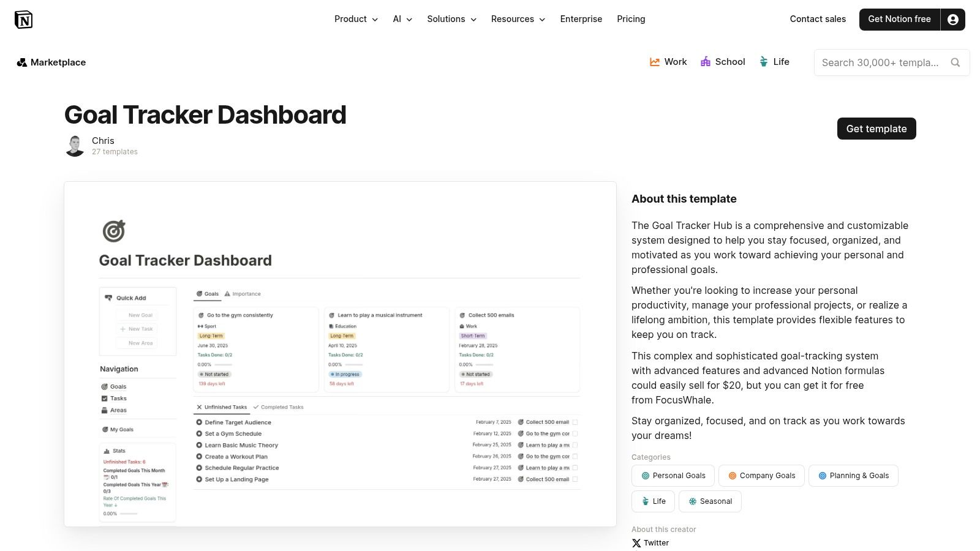Click the 27 templates text
980x551 pixels.
(115, 152)
